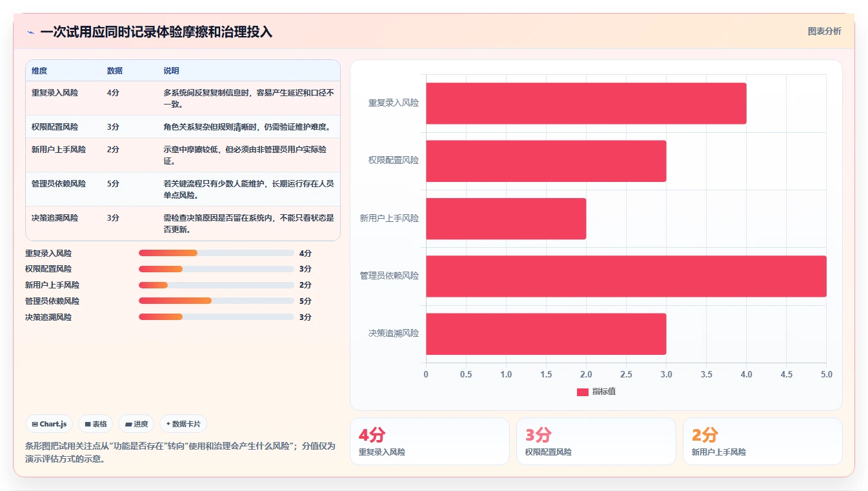Click the 5分 label beside progress bar
The image size is (868, 491).
pyautogui.click(x=305, y=301)
